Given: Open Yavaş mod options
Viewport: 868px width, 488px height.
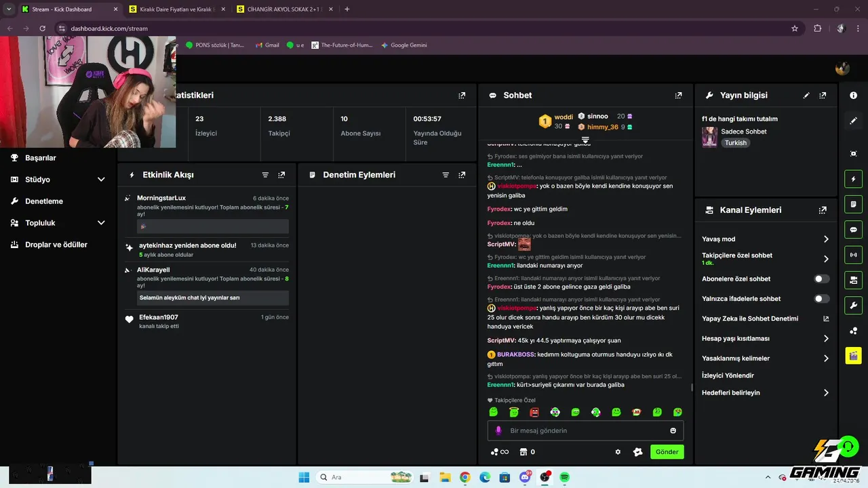Looking at the screenshot, I should (x=766, y=239).
